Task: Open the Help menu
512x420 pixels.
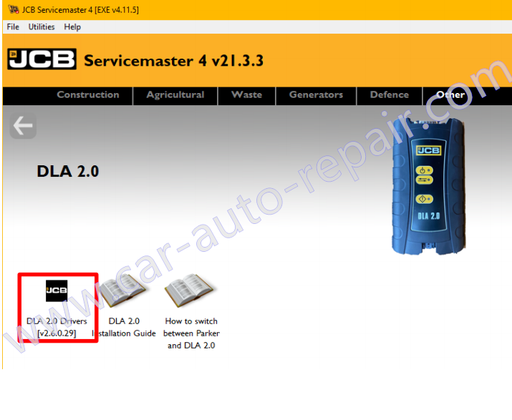Action: [x=72, y=26]
